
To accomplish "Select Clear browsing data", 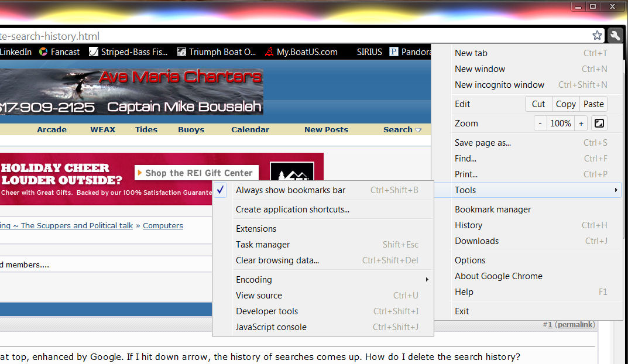I will [x=277, y=260].
